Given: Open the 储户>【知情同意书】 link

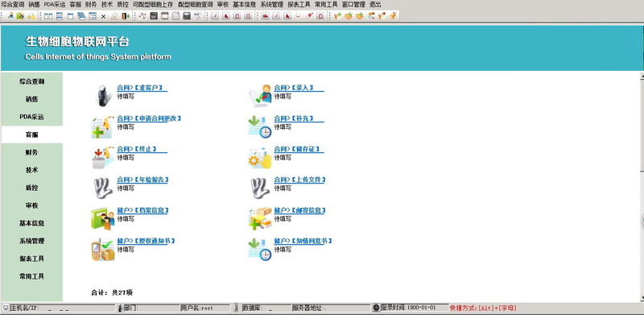Looking at the screenshot, I should click(303, 241).
